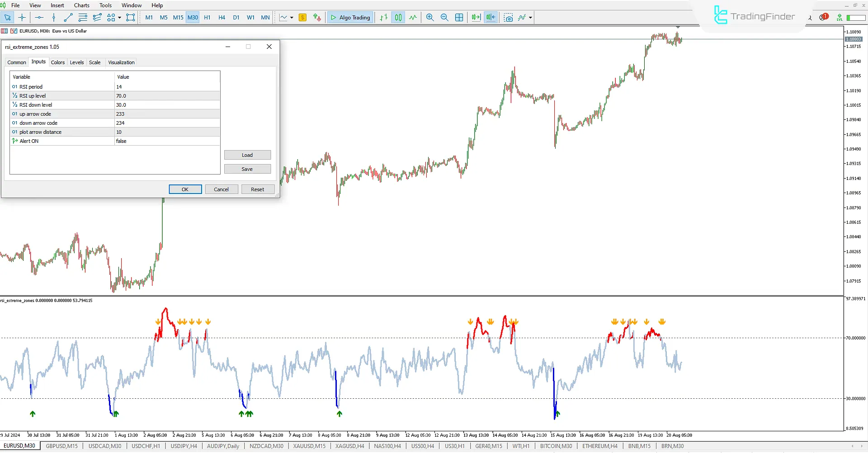Screen dimensions: 868x453
Task: Zoom out on the chart
Action: 444,17
